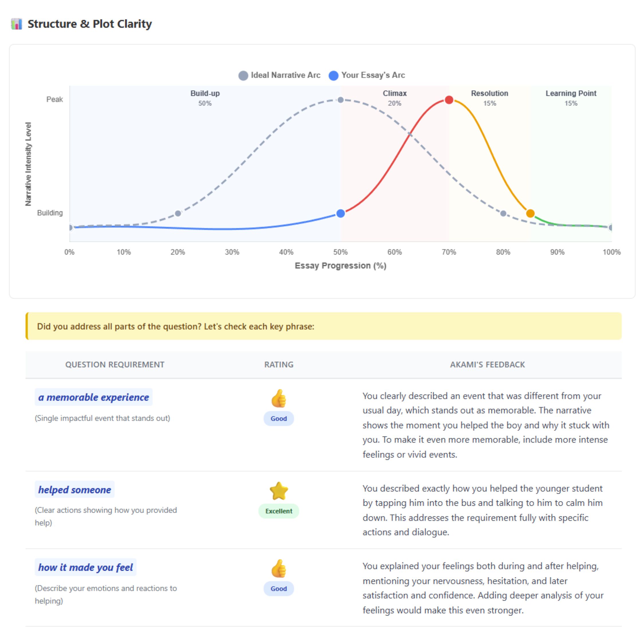Click the bar chart icon beside the heading
The image size is (644, 644).
point(16,24)
